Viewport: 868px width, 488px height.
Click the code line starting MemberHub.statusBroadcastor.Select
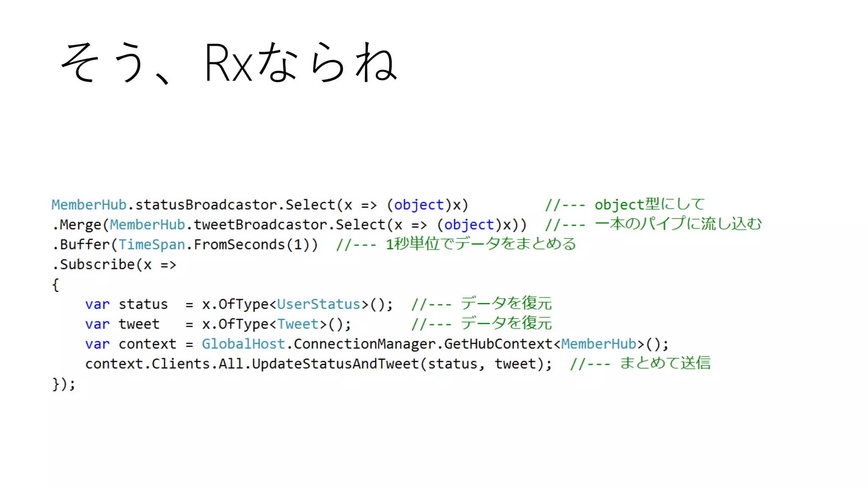[x=260, y=205]
